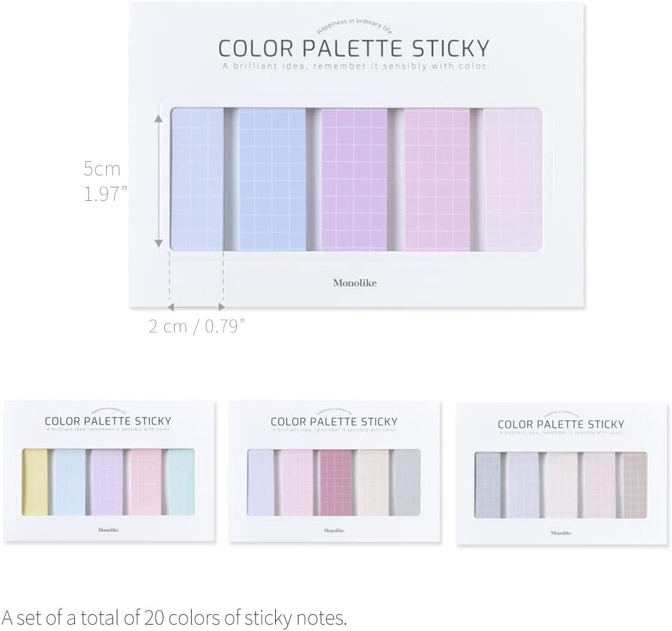
Task: Select the yellow sticky note
Action: pos(34,482)
